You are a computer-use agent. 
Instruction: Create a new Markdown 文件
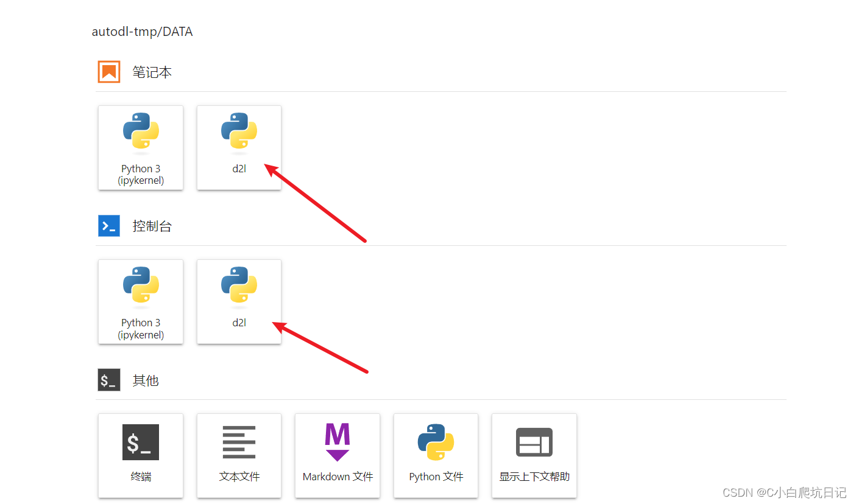coord(338,456)
